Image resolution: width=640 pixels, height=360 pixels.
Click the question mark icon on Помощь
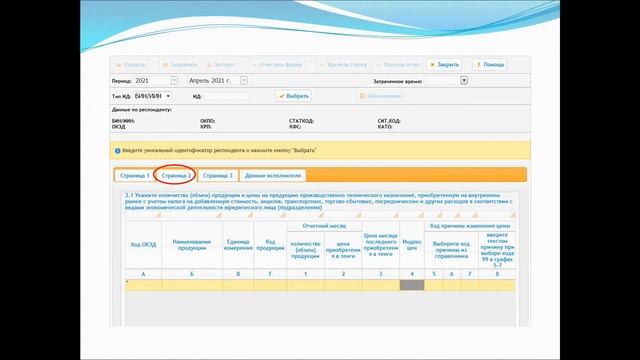479,65
